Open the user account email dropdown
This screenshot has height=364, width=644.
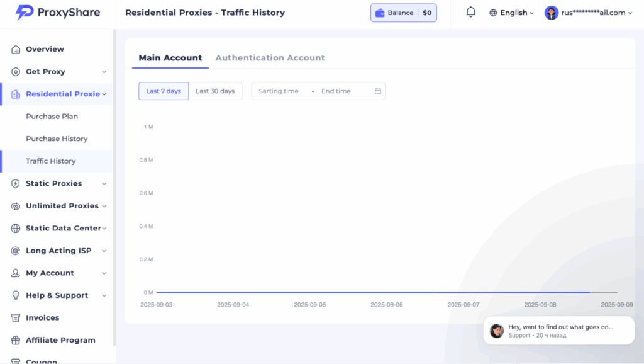tap(588, 13)
